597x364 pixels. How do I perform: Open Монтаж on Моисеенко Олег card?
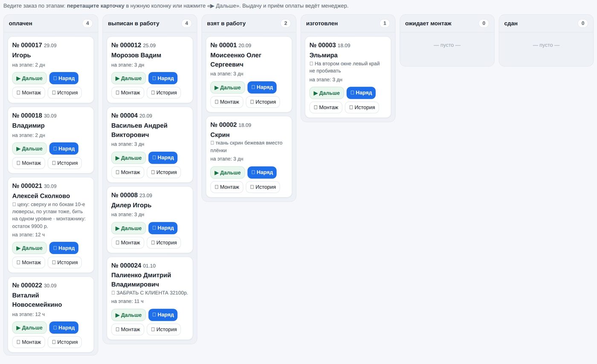point(227,102)
